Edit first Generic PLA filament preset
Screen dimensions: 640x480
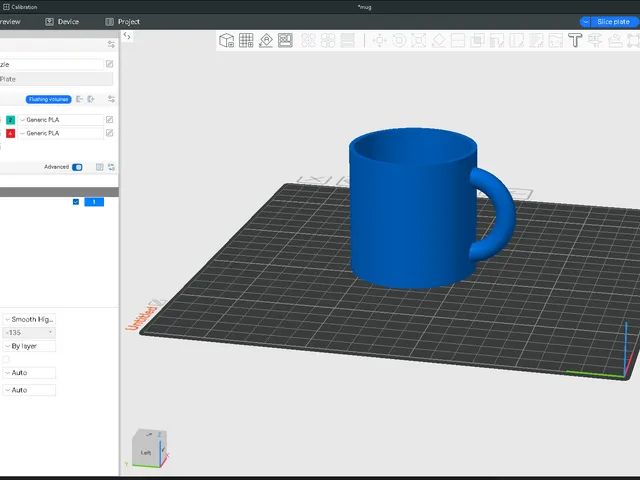(x=109, y=120)
